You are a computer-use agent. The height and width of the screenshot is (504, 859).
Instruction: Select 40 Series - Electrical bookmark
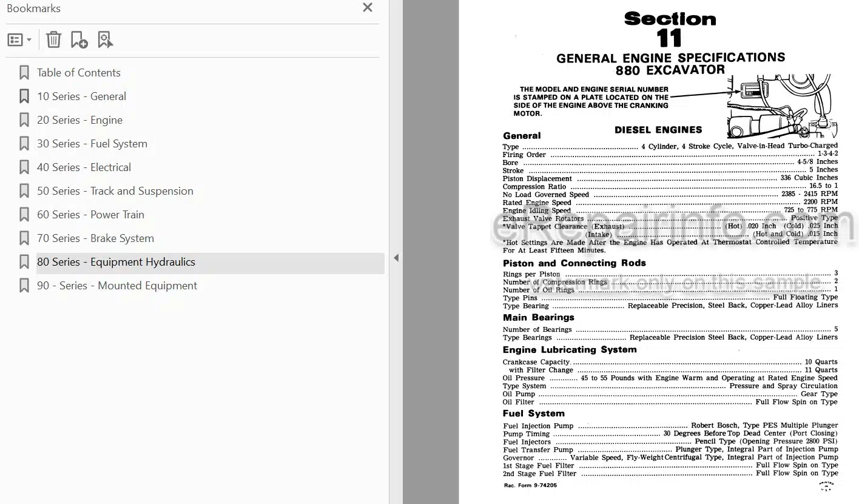[84, 167]
